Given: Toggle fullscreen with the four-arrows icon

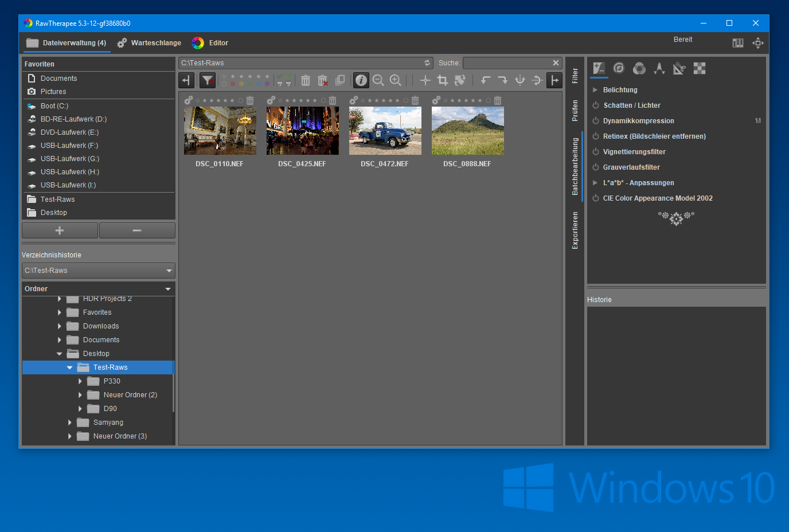Looking at the screenshot, I should pyautogui.click(x=758, y=43).
